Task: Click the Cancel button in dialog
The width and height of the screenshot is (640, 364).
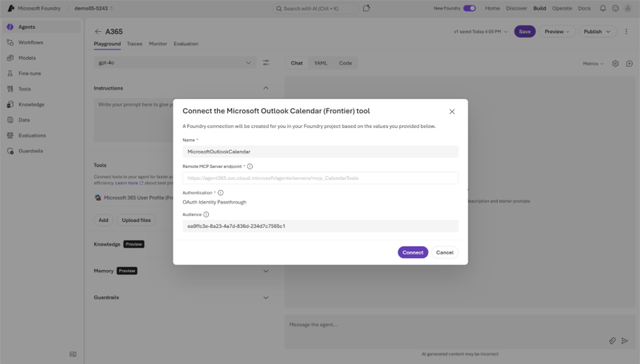Action: 444,252
